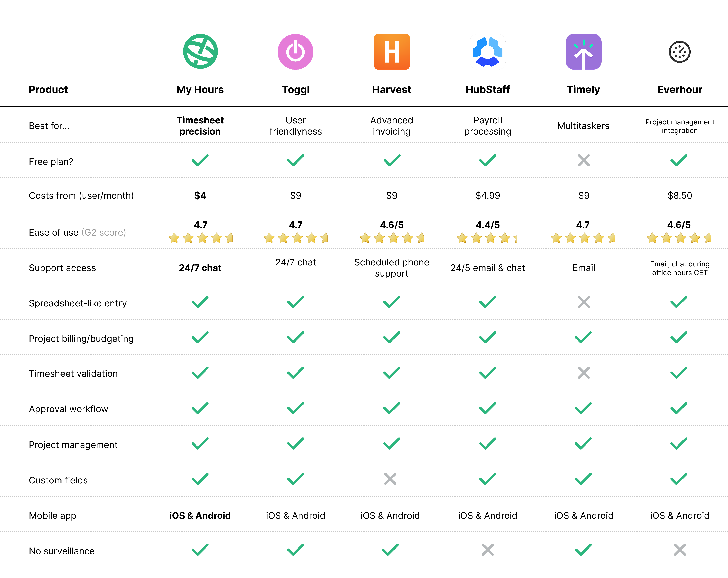Click the My Hours $4 price

tap(200, 195)
